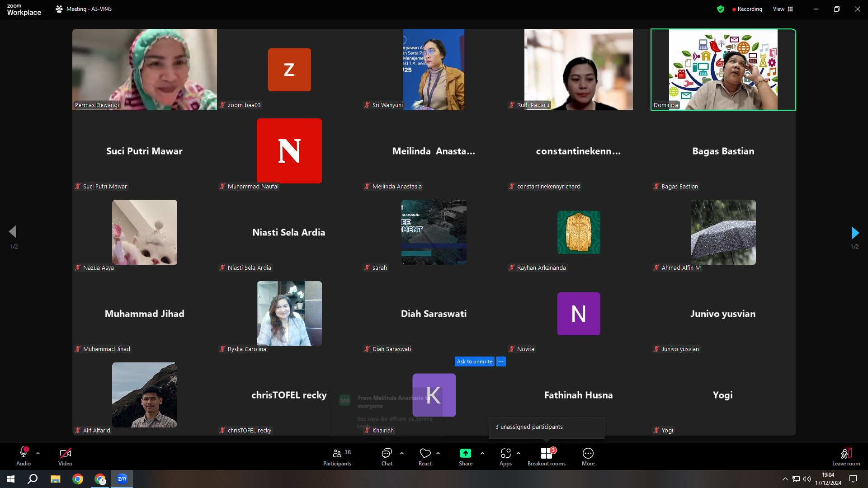Click the Diah Saraswati name tile
The image size is (868, 488).
[x=434, y=314]
